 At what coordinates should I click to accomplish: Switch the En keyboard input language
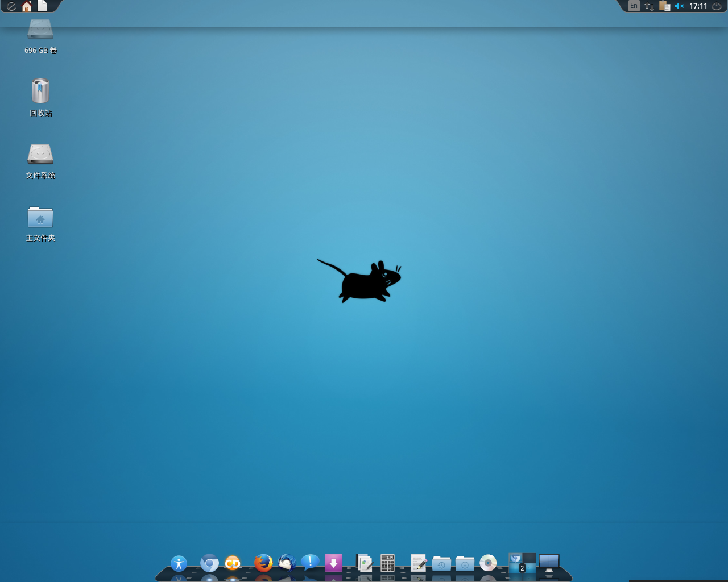(x=634, y=6)
